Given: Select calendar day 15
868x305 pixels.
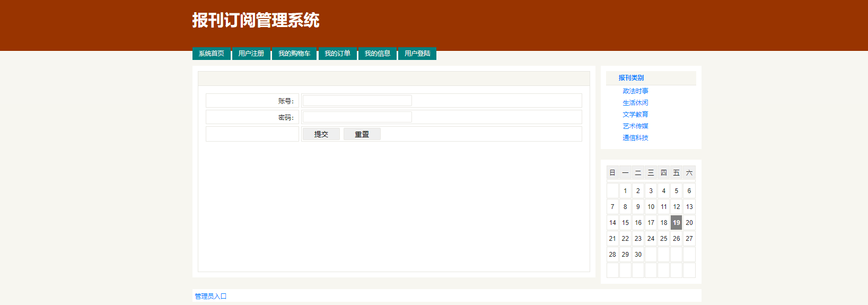Looking at the screenshot, I should (x=625, y=223).
